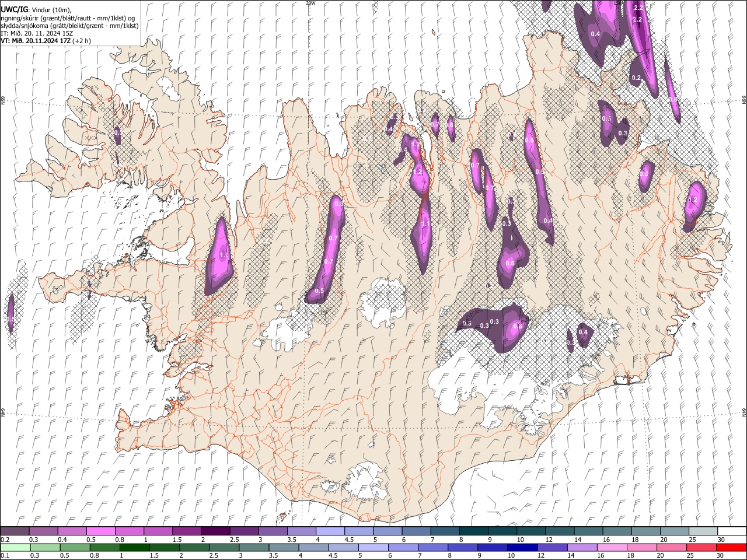The image size is (747, 560).
Task: Pick the upper legend swatch between 1 and 1.5
Action: click(158, 531)
